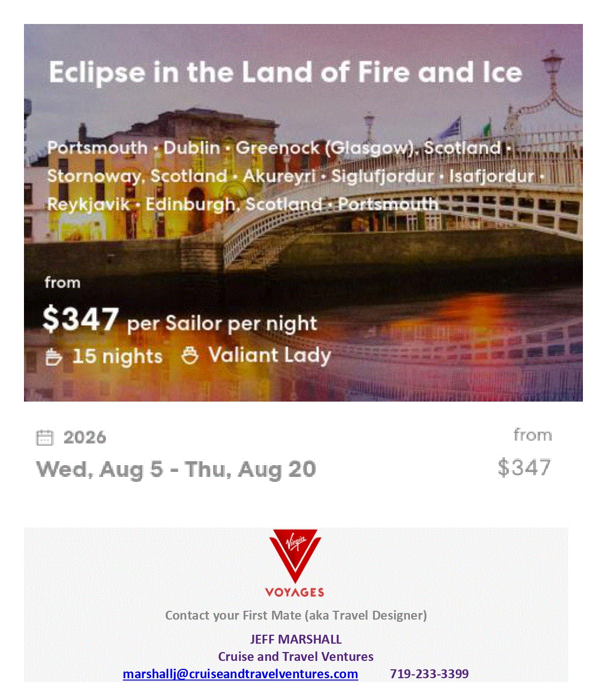Click the Valiant Lady ship name
Image resolution: width=603 pixels, height=700 pixels.
click(270, 355)
